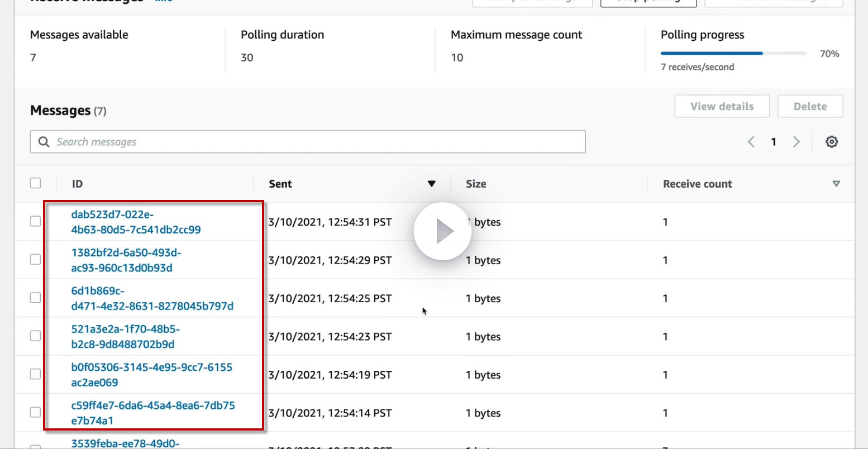
Task: Click the ID column header
Action: click(x=77, y=184)
